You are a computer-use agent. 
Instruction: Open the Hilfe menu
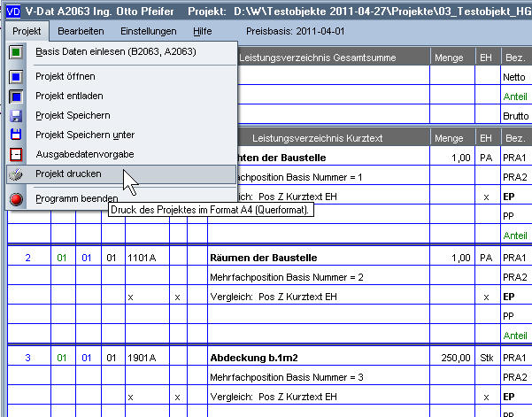203,31
